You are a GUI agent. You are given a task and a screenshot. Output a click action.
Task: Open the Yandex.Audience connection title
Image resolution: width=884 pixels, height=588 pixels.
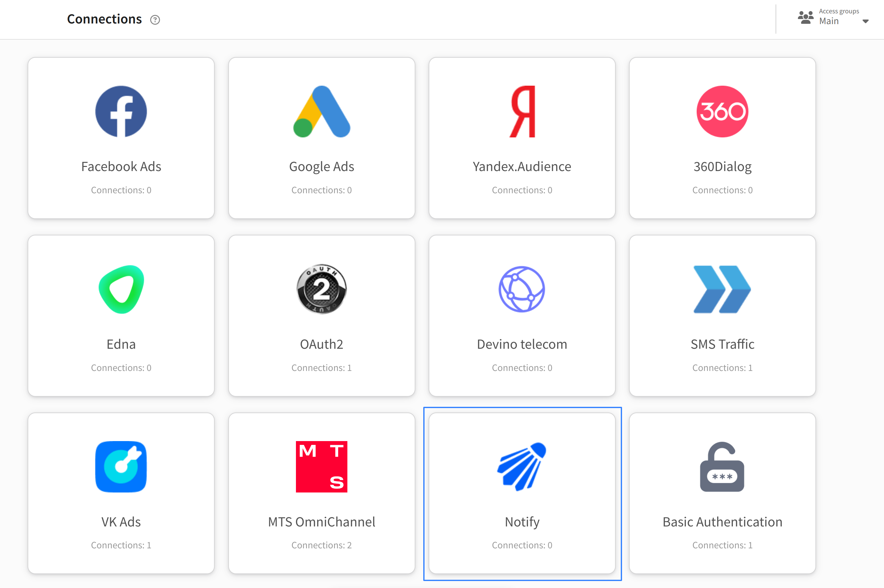point(522,167)
